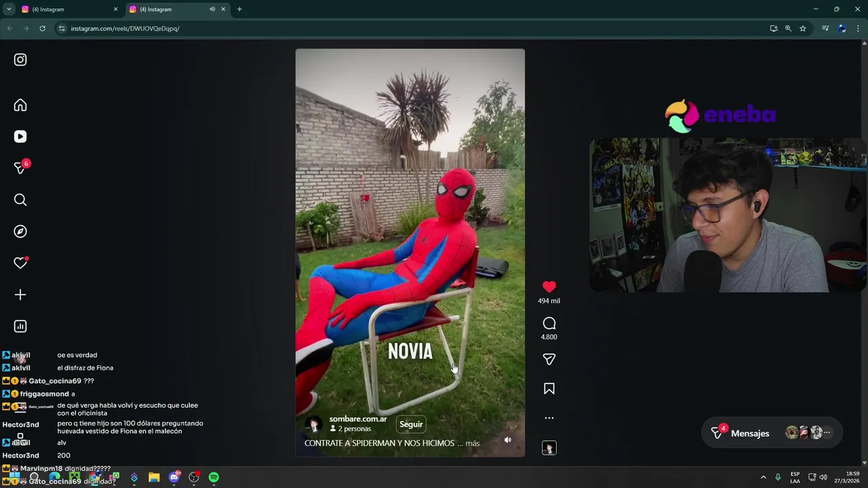Open sombare.com.ar profile name link
This screenshot has width=868, height=488.
click(358, 419)
